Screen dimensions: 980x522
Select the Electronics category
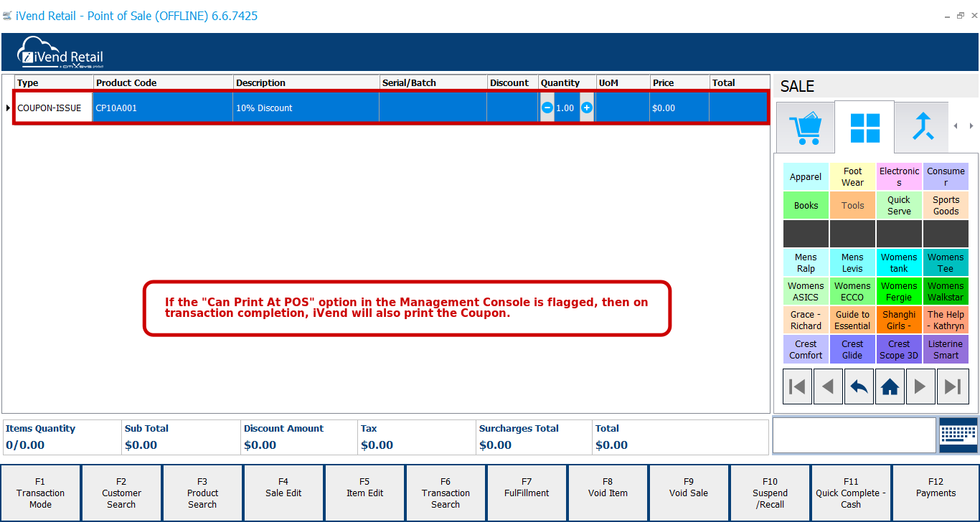pyautogui.click(x=899, y=176)
